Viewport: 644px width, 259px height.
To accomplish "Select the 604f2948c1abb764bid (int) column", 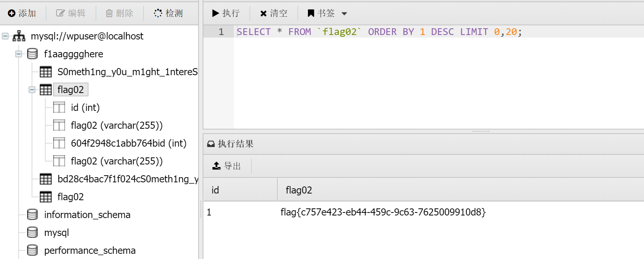I will (129, 143).
